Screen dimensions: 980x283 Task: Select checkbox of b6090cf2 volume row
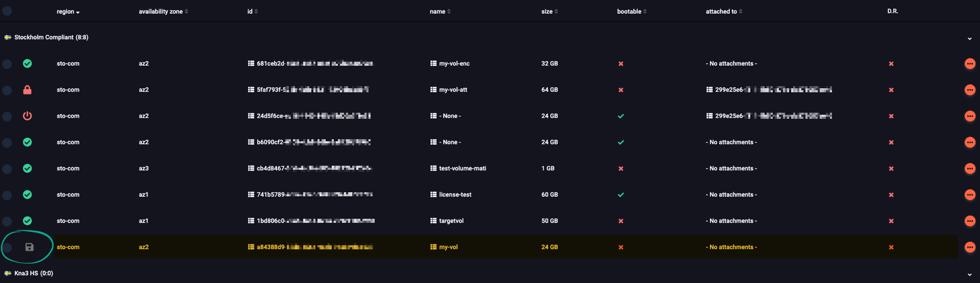[x=7, y=143]
